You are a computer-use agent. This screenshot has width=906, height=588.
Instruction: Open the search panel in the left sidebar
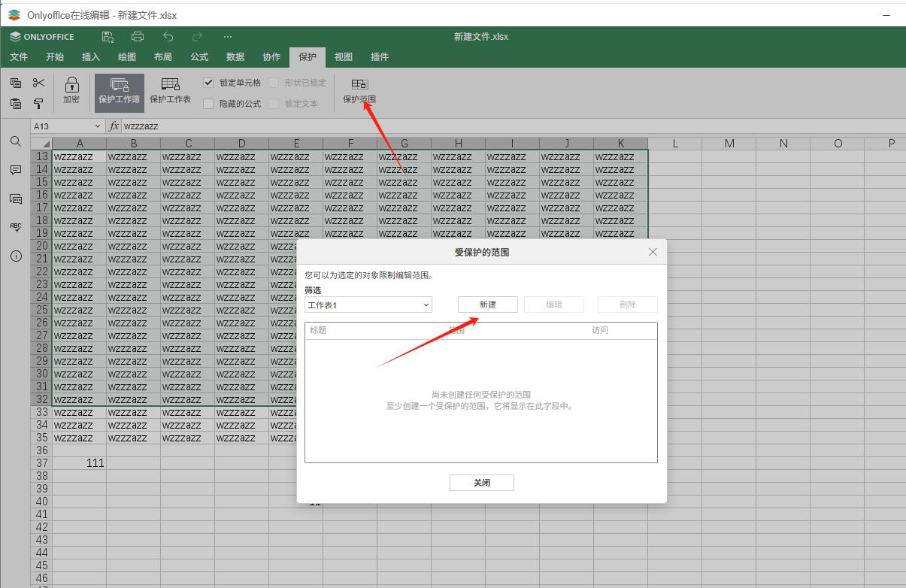pyautogui.click(x=15, y=141)
